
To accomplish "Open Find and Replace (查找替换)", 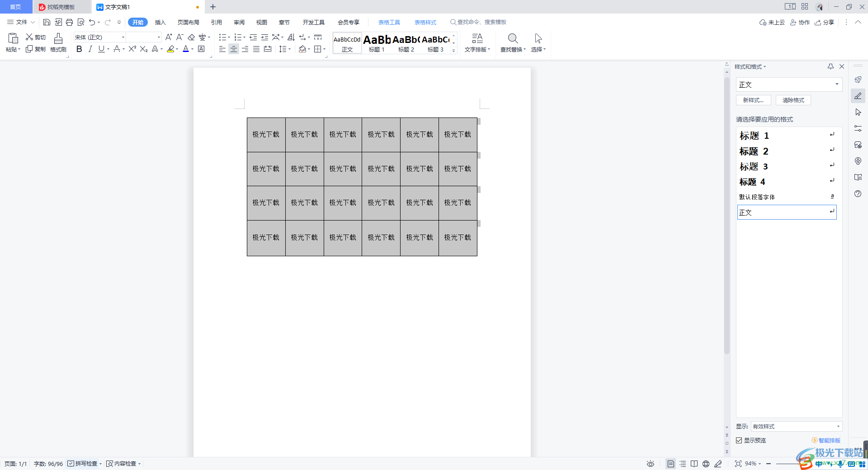I will (513, 42).
